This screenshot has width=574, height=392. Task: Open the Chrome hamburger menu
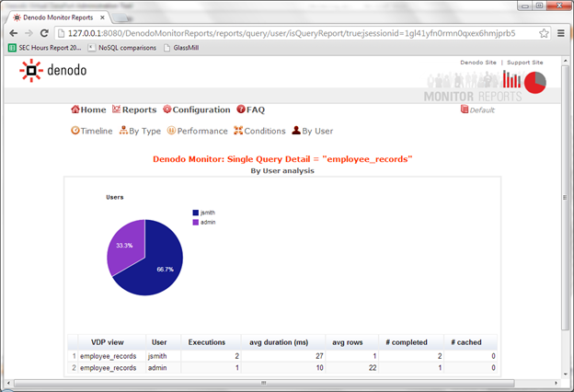coord(561,33)
